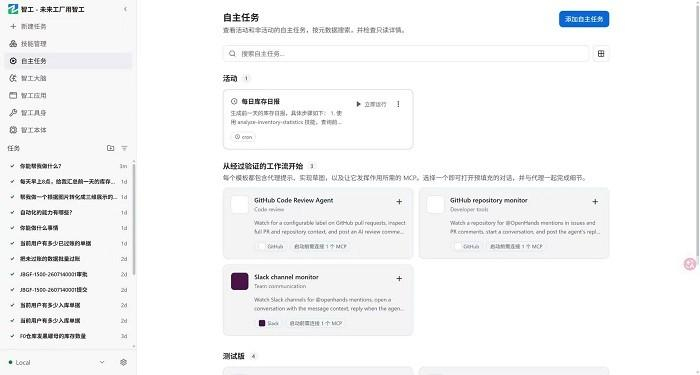Open the Slack channel monitor card title
The height and width of the screenshot is (375, 700).
(x=286, y=277)
